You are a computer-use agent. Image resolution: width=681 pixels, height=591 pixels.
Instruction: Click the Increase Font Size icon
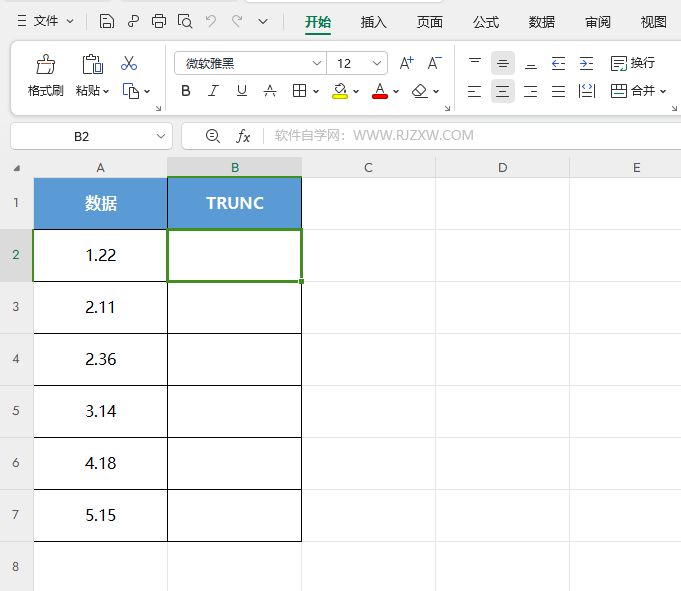407,63
